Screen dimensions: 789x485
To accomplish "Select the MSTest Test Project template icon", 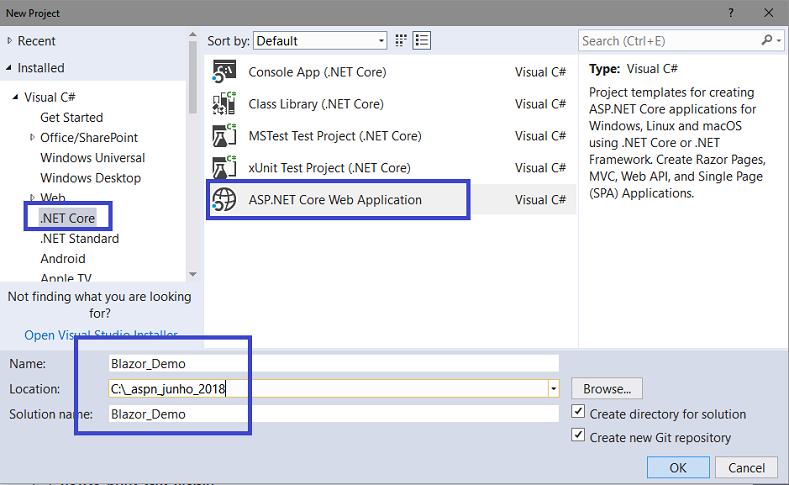I will [x=224, y=135].
